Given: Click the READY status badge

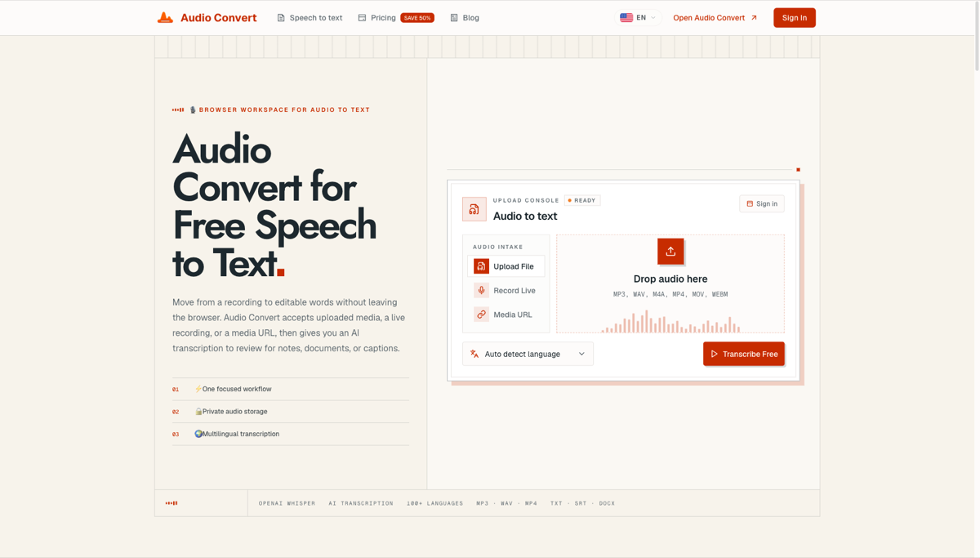Looking at the screenshot, I should (x=582, y=200).
